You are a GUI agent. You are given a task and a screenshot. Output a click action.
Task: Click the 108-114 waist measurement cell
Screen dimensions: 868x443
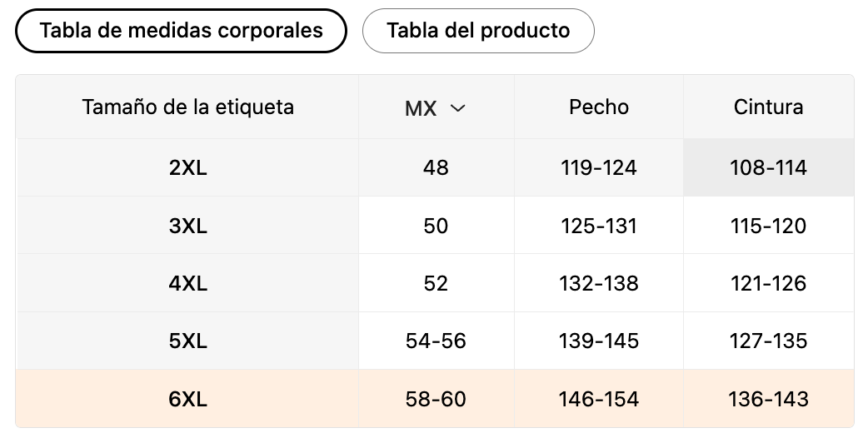[768, 167]
